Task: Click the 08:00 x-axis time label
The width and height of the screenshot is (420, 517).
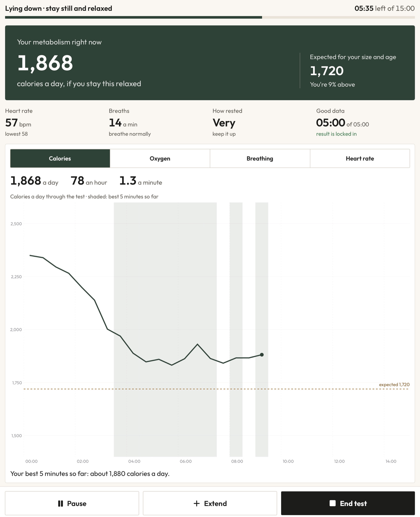Action: (x=237, y=461)
